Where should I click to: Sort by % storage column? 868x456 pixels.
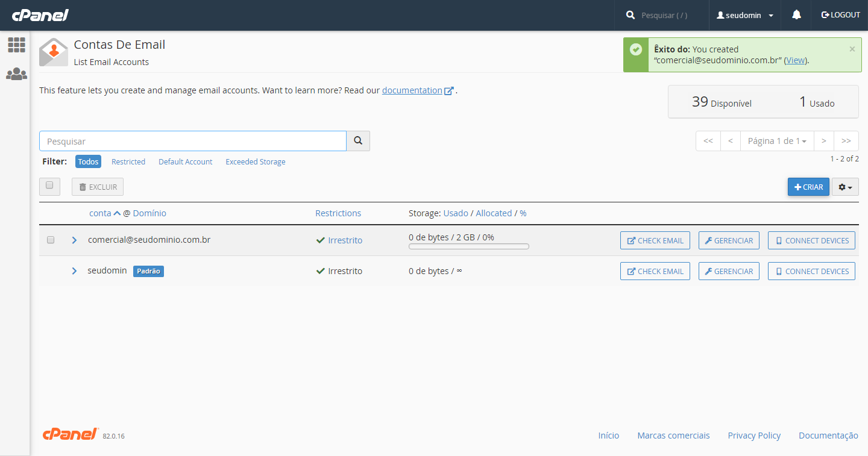[523, 213]
